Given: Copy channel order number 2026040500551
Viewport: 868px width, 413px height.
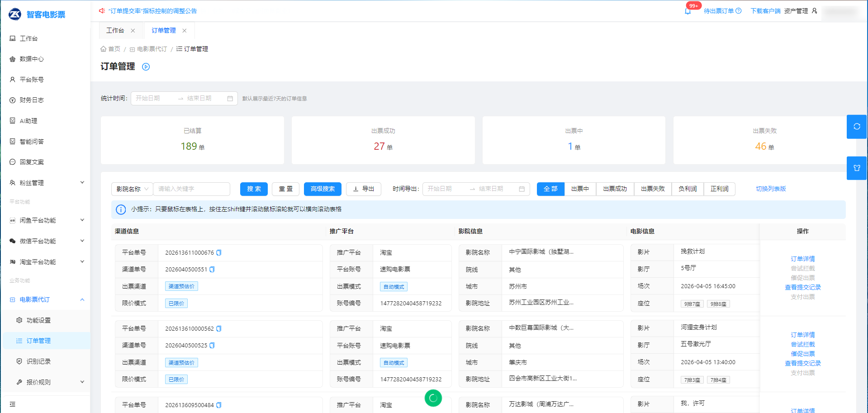Looking at the screenshot, I should tap(212, 270).
